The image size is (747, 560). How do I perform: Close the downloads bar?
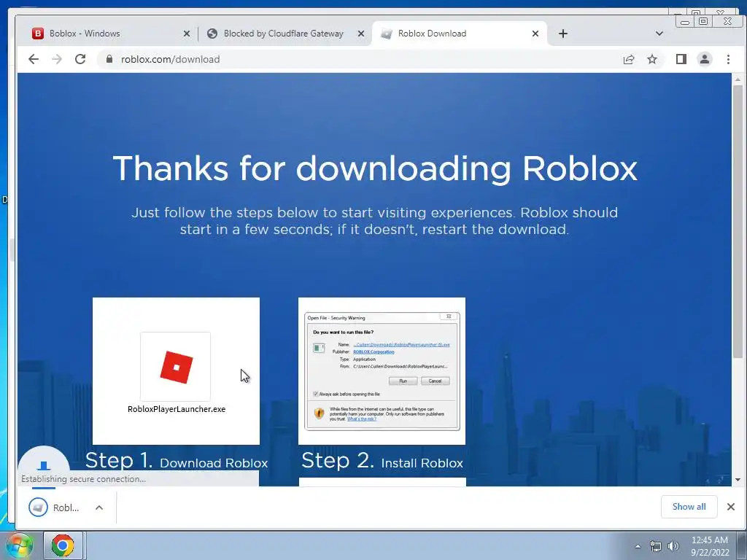731,507
